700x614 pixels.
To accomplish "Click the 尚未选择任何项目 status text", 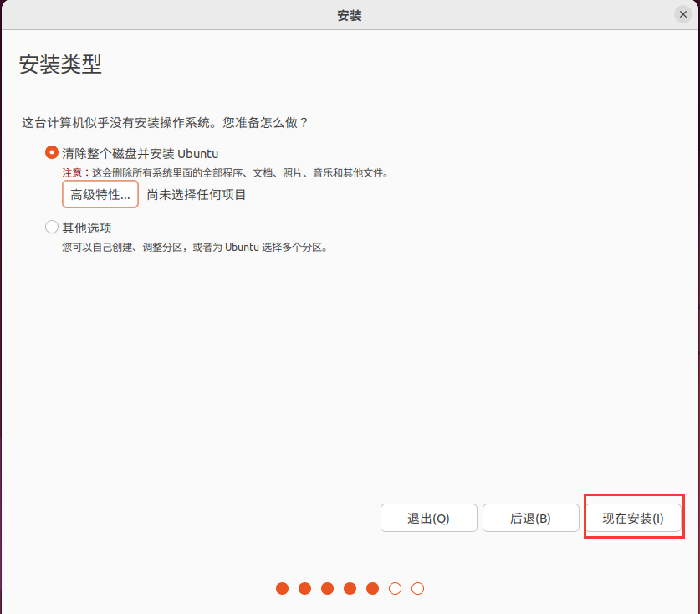I will click(x=197, y=195).
